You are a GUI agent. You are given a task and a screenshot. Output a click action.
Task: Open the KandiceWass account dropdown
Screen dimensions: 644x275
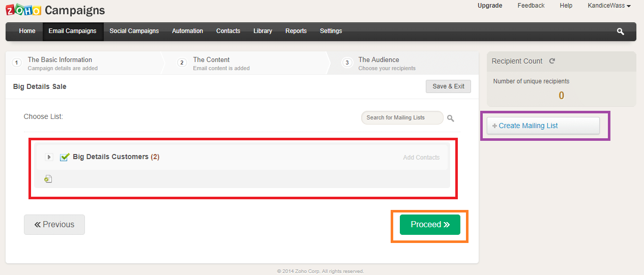pos(609,6)
